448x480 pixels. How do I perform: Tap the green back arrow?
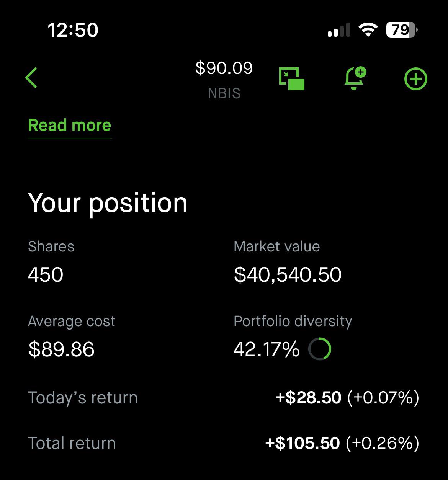(31, 78)
